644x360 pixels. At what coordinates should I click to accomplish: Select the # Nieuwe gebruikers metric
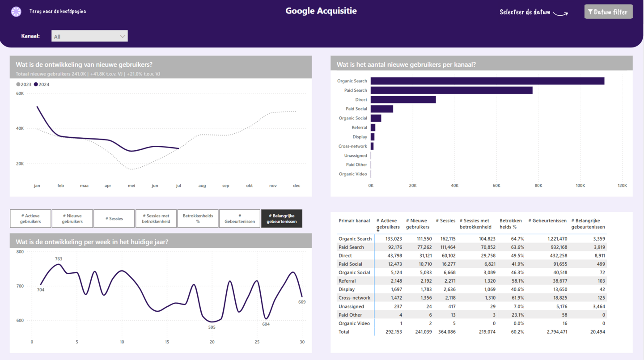72,219
